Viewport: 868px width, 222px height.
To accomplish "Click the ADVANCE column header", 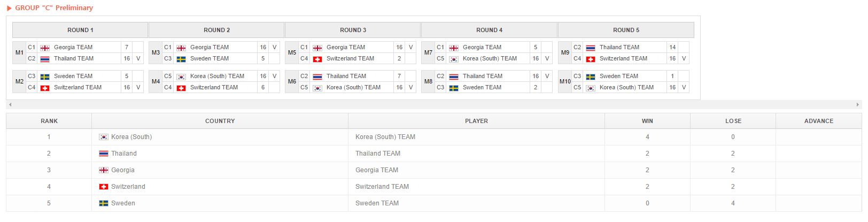I will point(818,121).
